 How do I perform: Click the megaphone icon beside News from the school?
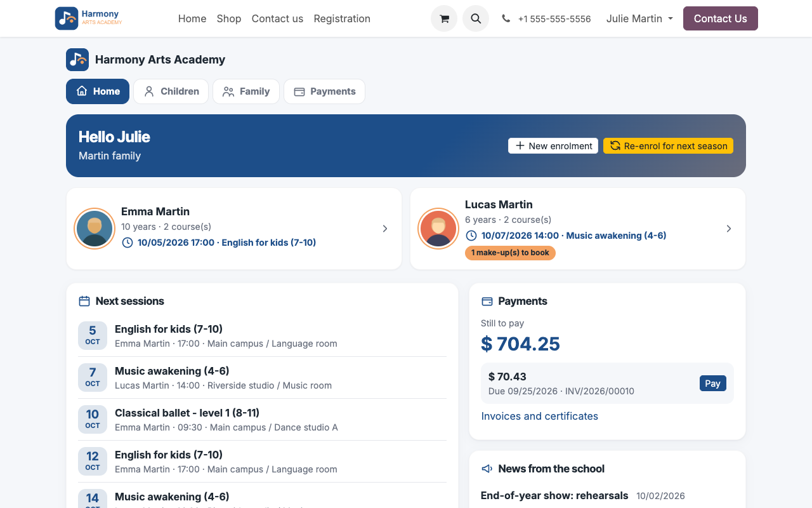(487, 469)
